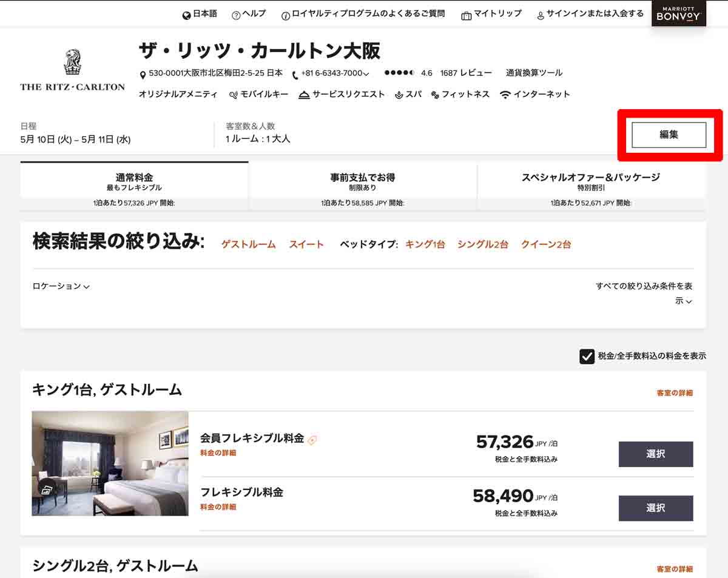
Task: Open 客室の詳細 for シングル2台 room
Action: [x=675, y=570]
